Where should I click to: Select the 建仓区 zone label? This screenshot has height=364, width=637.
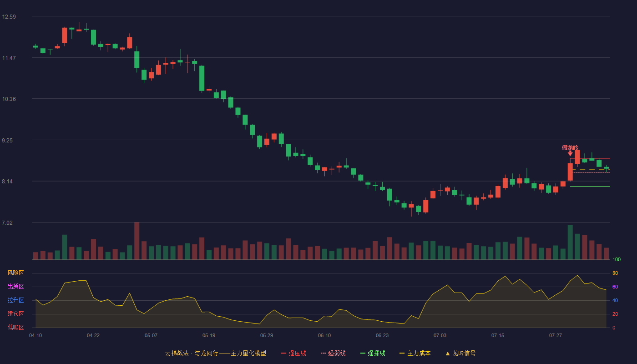(15, 314)
